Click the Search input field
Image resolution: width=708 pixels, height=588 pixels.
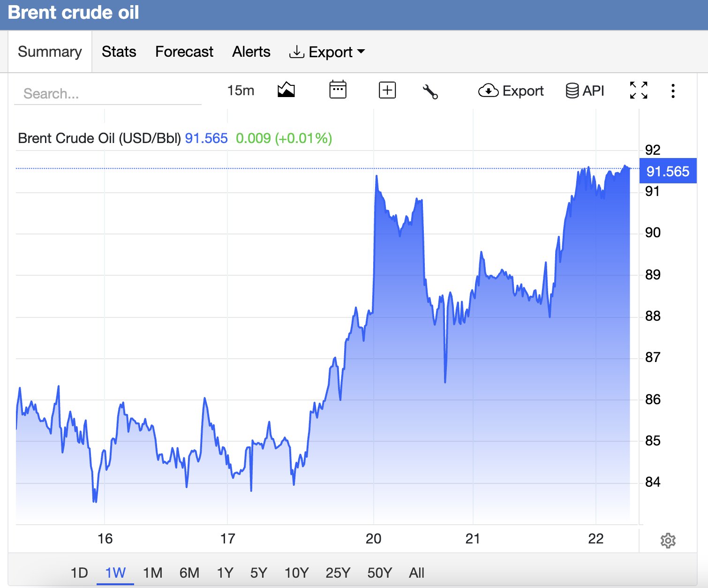click(x=108, y=94)
